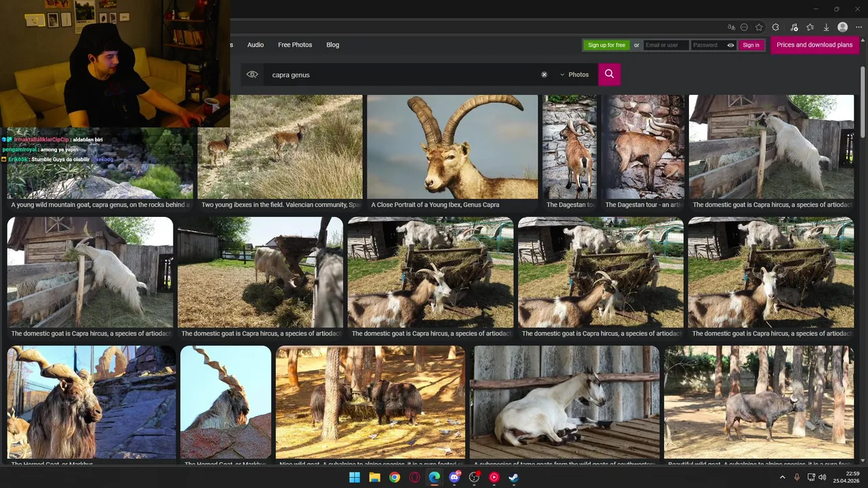This screenshot has height=488, width=868.
Task: Open the browser Extensions puzzle icon
Action: 776,27
